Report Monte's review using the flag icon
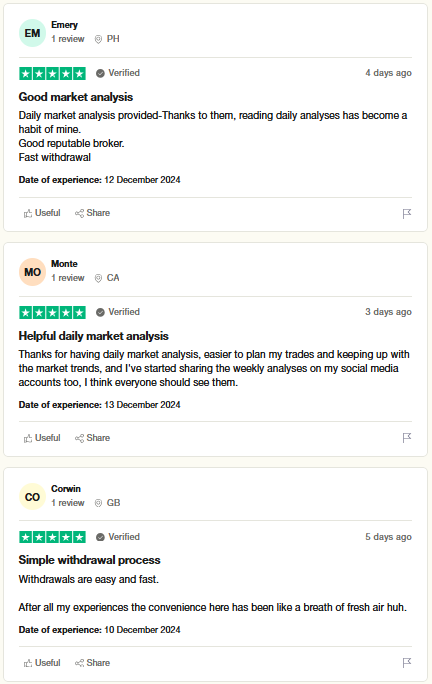 (407, 438)
